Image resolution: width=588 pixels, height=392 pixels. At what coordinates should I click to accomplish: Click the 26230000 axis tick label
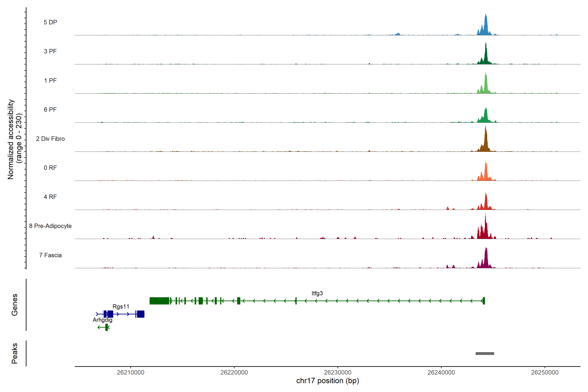coord(337,372)
